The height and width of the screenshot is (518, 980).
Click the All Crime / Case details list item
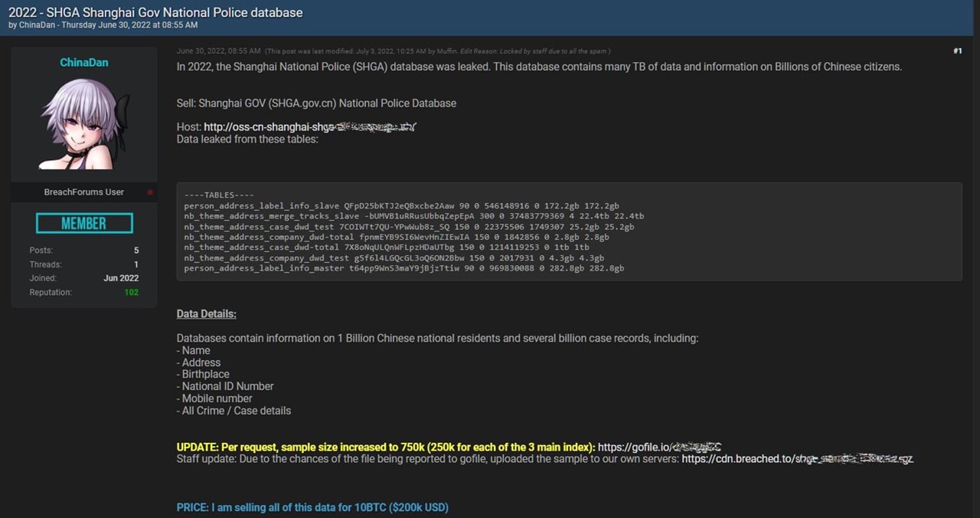[x=234, y=411]
